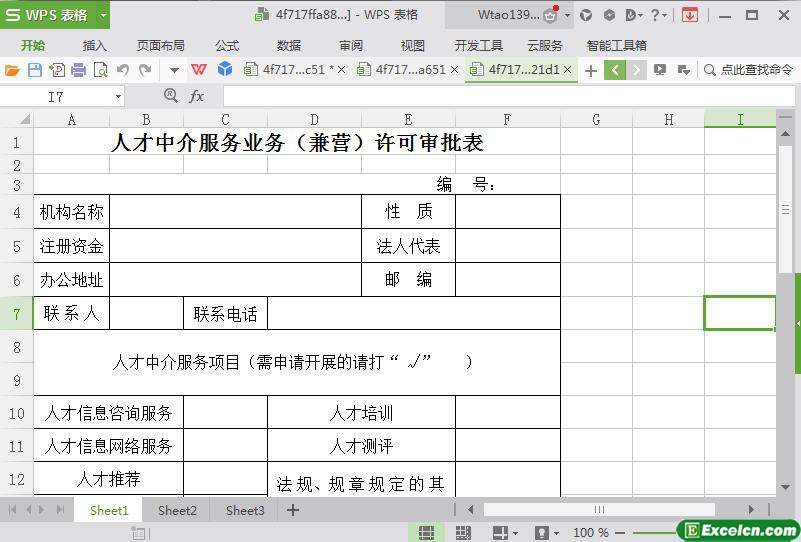Open the 云服务 ribbon tab
The width and height of the screenshot is (801, 542).
click(x=545, y=45)
